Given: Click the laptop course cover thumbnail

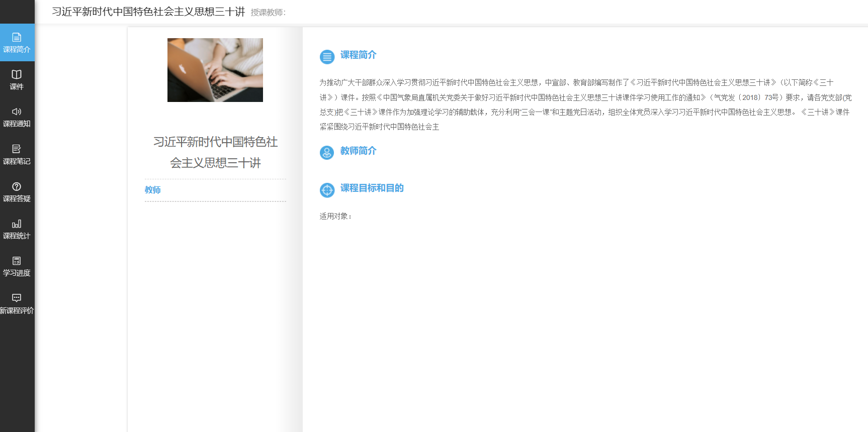Looking at the screenshot, I should coord(215,70).
